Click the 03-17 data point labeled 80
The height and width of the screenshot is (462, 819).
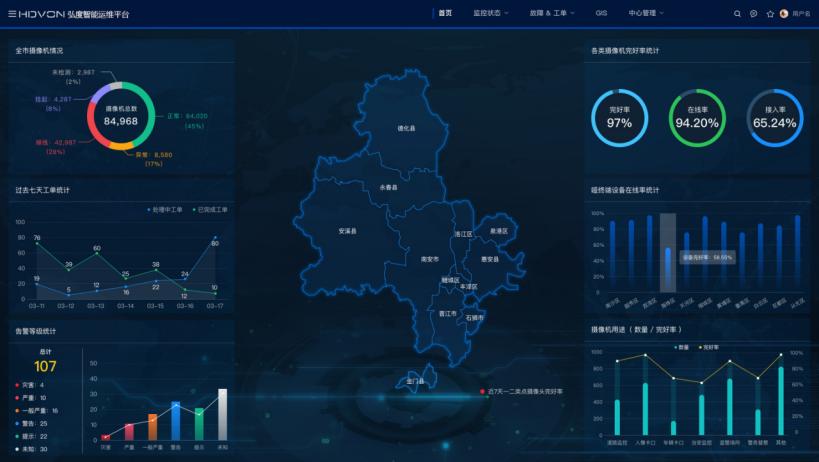(214, 239)
